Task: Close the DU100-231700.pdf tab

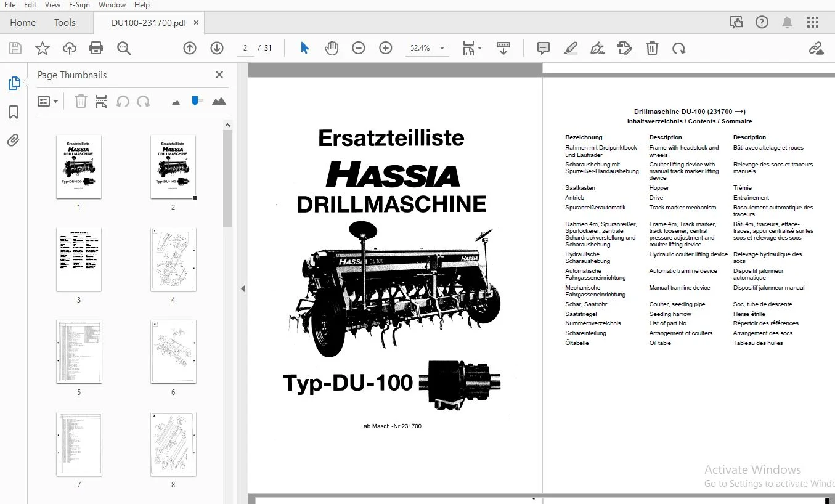Action: pos(197,23)
